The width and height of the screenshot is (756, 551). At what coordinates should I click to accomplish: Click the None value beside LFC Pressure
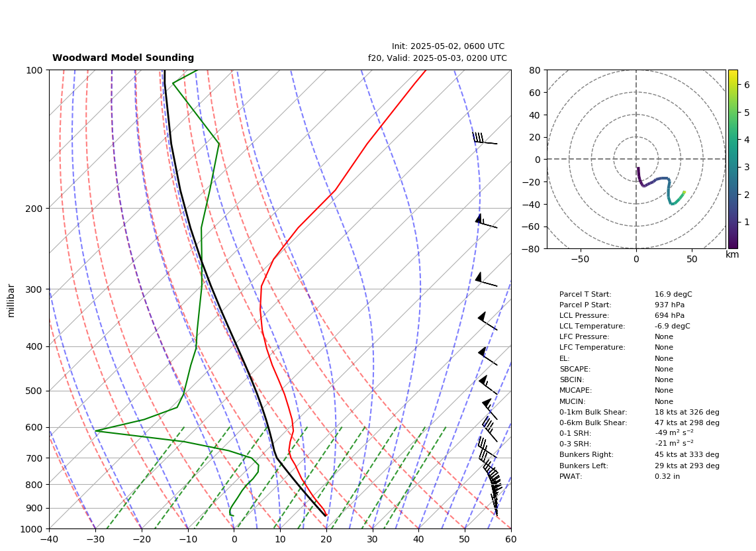pyautogui.click(x=663, y=337)
